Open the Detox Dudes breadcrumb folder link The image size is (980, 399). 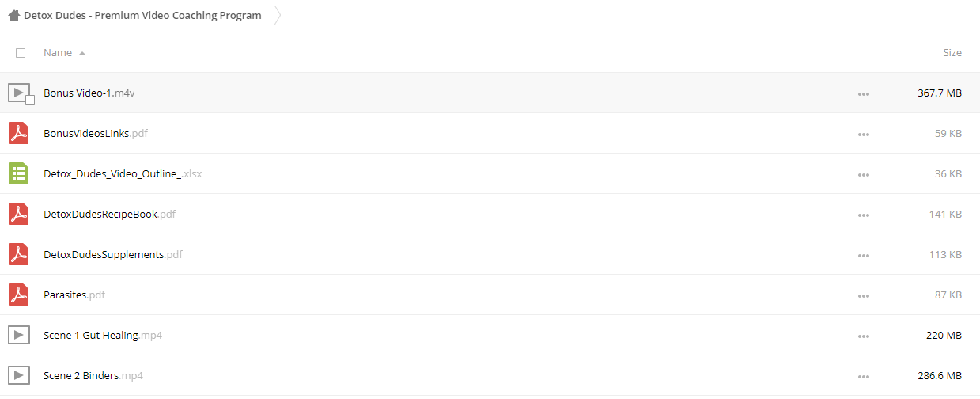pyautogui.click(x=142, y=15)
